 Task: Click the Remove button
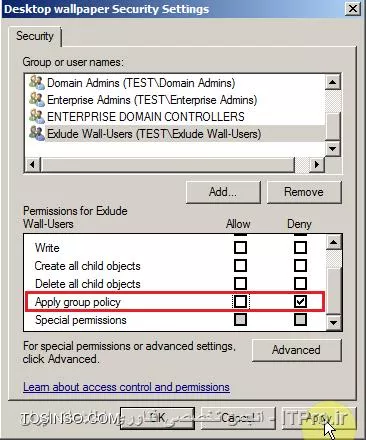tap(304, 192)
